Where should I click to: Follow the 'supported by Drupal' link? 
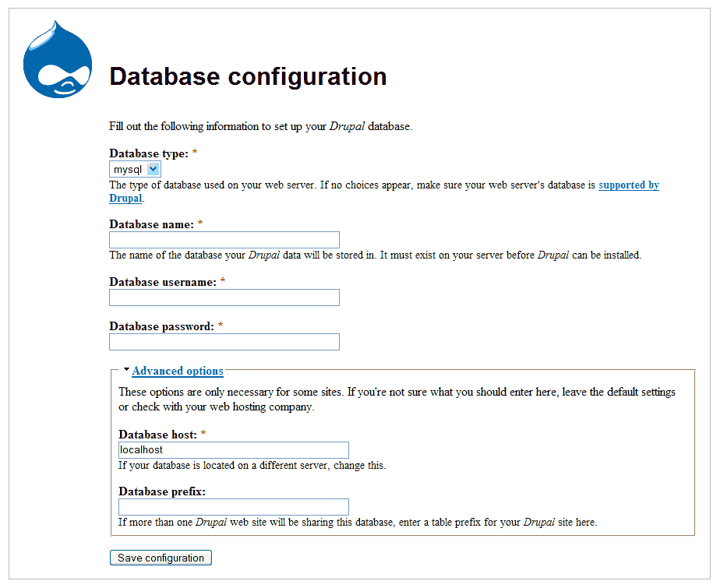[629, 185]
